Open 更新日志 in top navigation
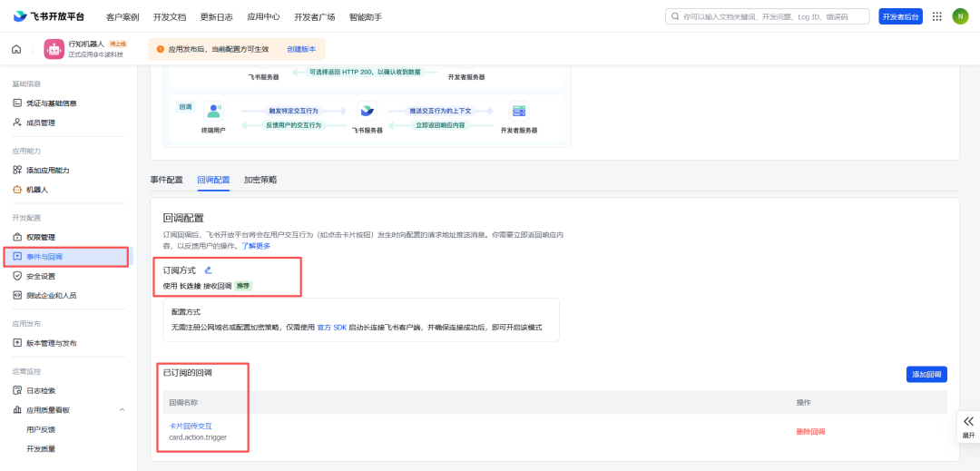The width and height of the screenshot is (980, 471). (216, 17)
